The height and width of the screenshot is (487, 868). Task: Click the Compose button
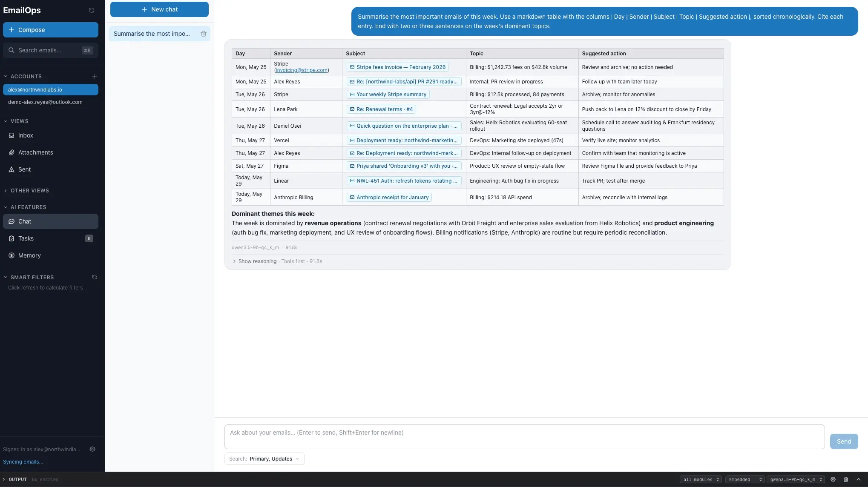click(x=51, y=30)
